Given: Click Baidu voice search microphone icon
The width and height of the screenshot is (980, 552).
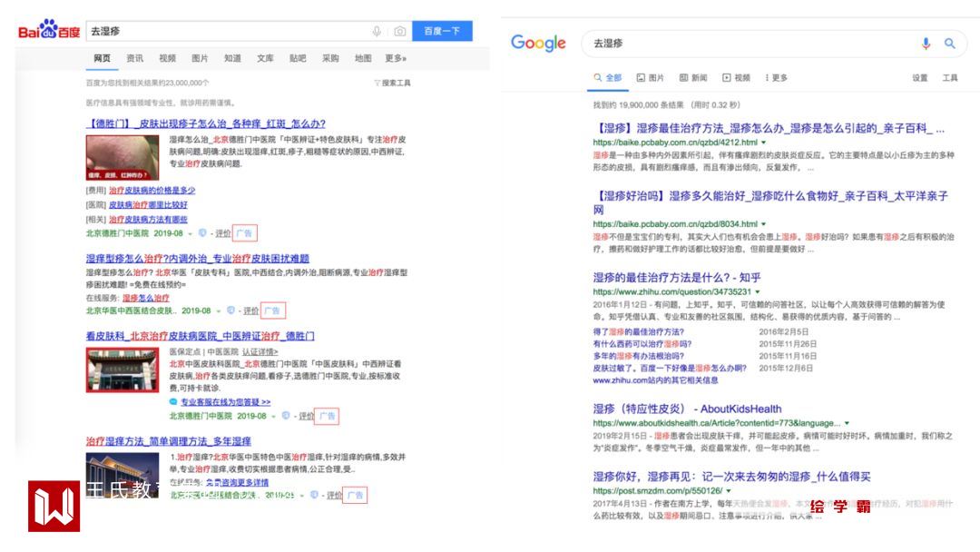Looking at the screenshot, I should coord(377,31).
